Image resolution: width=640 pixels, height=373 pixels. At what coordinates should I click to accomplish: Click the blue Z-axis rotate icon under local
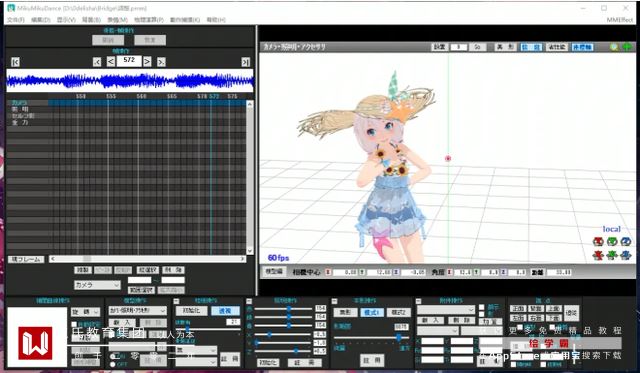[x=625, y=242]
